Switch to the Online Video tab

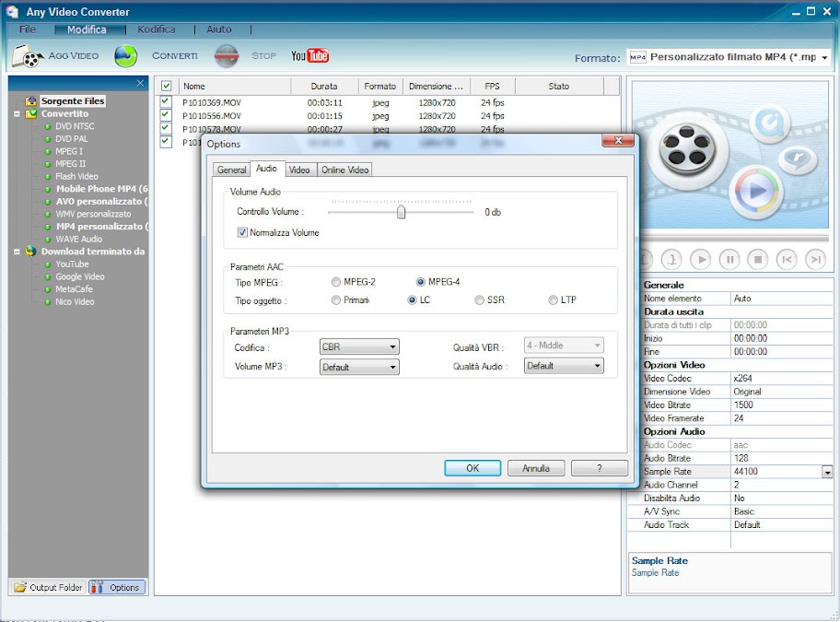click(x=345, y=170)
